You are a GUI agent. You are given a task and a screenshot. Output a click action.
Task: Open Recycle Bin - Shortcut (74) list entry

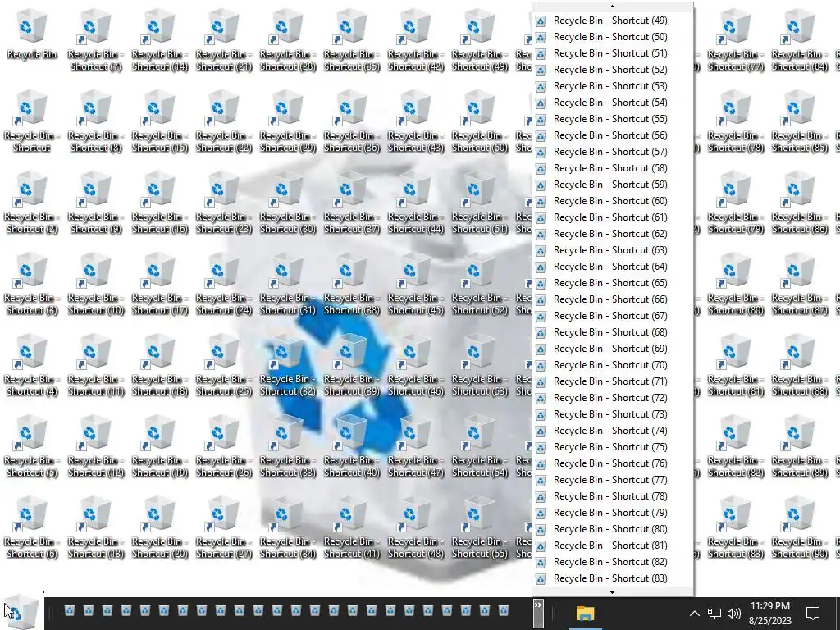pyautogui.click(x=612, y=431)
